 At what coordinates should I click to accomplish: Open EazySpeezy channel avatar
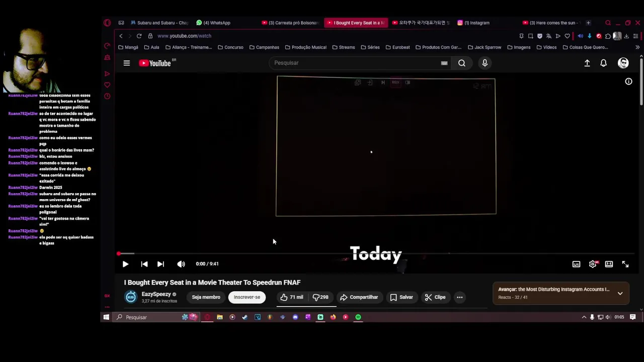click(x=131, y=297)
